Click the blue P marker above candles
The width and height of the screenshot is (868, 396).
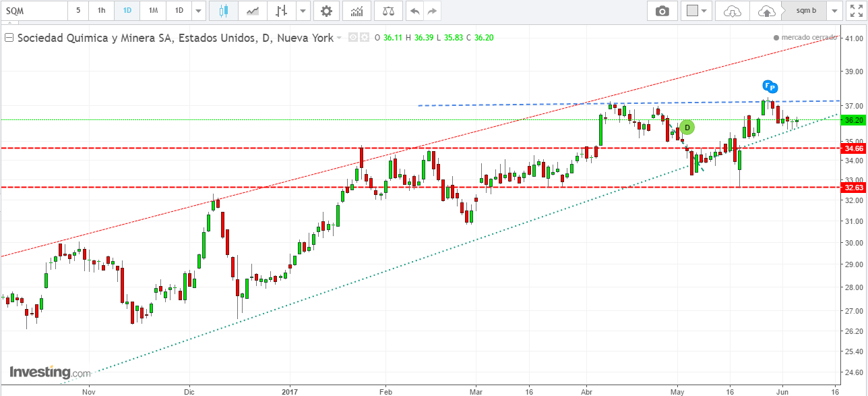(x=773, y=87)
